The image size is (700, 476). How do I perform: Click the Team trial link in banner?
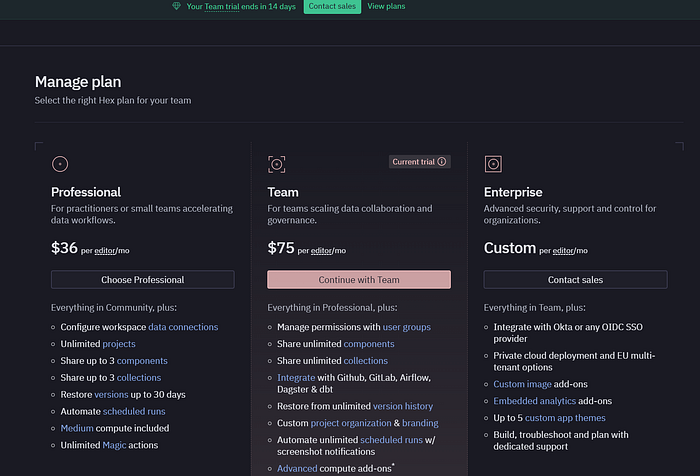click(x=222, y=6)
